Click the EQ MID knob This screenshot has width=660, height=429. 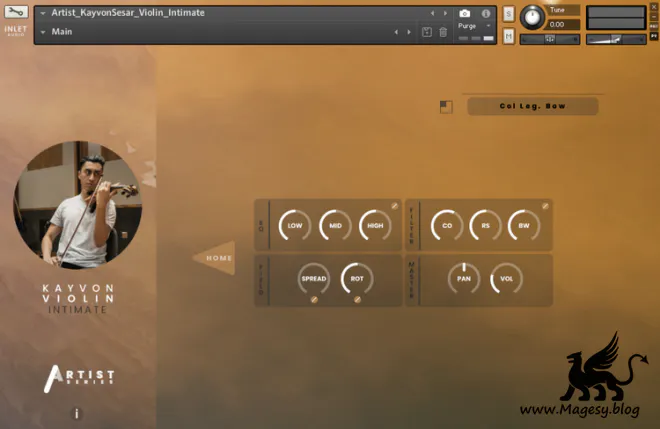[x=335, y=225]
